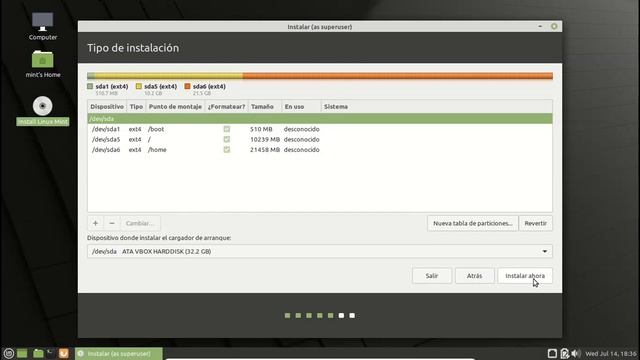Open the Computer desktop icon

[42, 26]
